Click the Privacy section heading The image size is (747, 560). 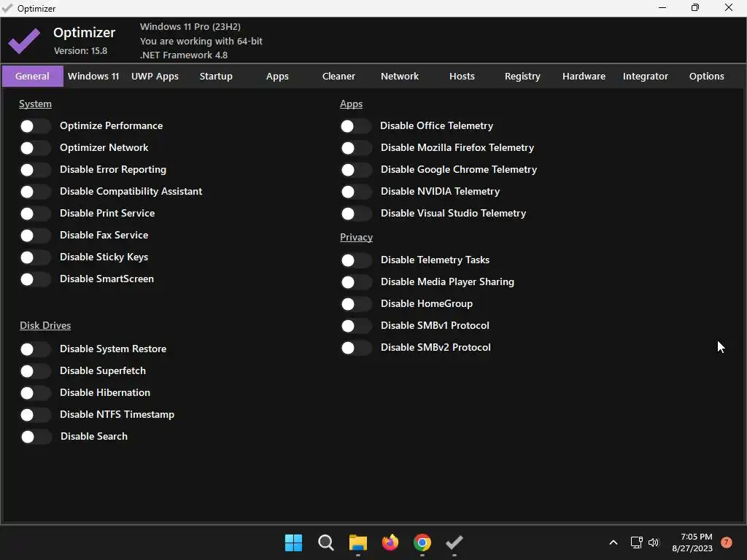356,237
